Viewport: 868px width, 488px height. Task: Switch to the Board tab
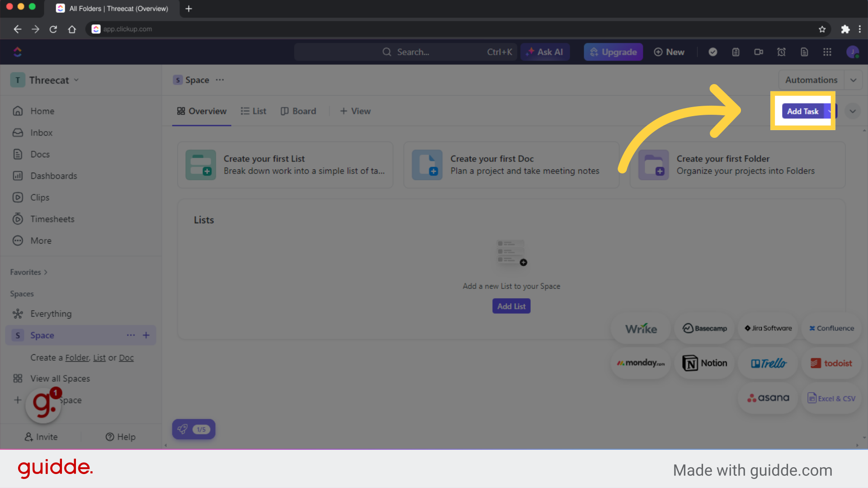coord(298,111)
